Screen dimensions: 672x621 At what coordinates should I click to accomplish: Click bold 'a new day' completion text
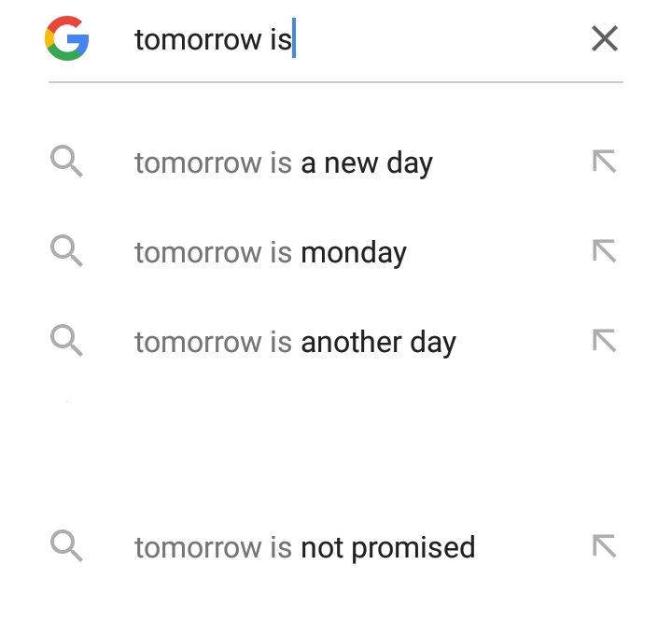[367, 164]
